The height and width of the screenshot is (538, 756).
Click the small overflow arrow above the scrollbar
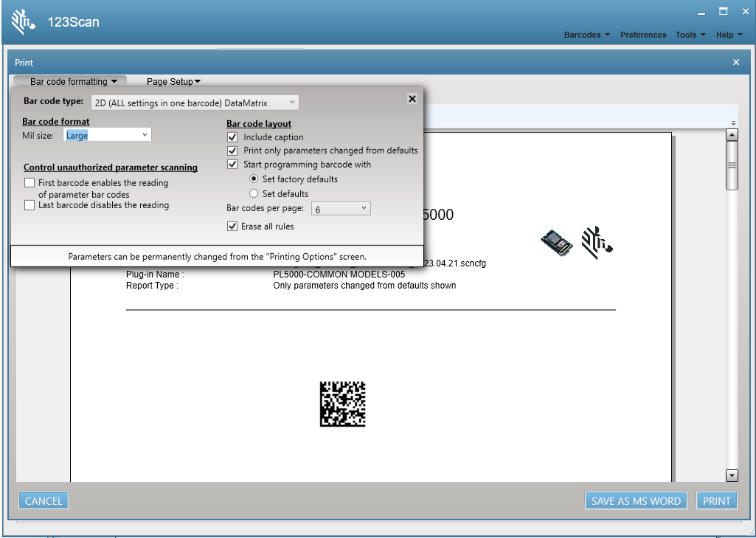click(733, 123)
